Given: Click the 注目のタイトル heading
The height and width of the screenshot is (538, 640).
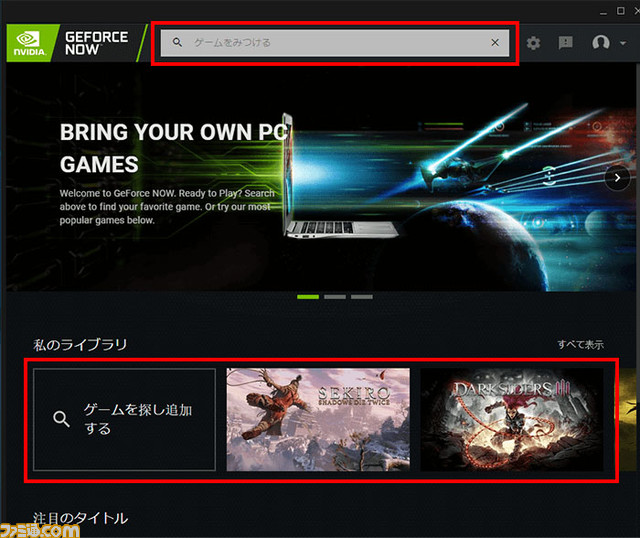Looking at the screenshot, I should pos(80,518).
